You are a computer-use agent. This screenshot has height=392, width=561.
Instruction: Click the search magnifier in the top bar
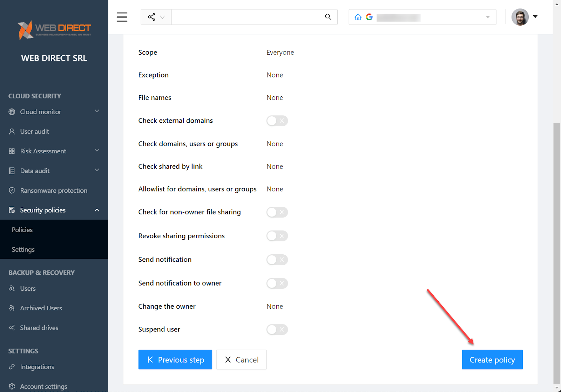coord(328,16)
